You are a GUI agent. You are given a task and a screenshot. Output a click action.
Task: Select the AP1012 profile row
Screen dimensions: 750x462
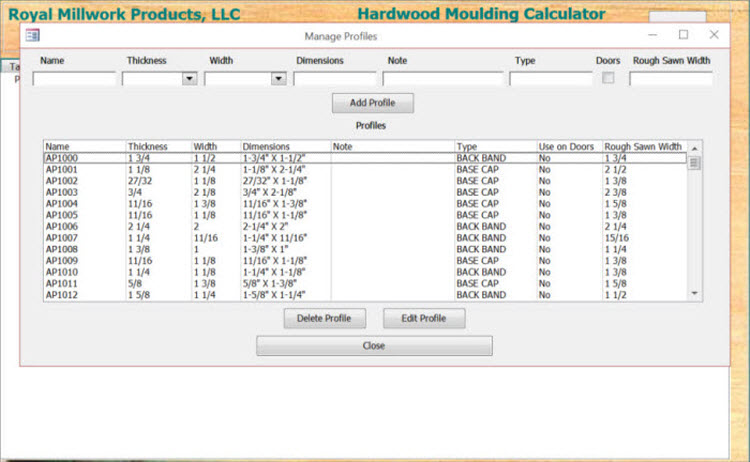[365, 295]
